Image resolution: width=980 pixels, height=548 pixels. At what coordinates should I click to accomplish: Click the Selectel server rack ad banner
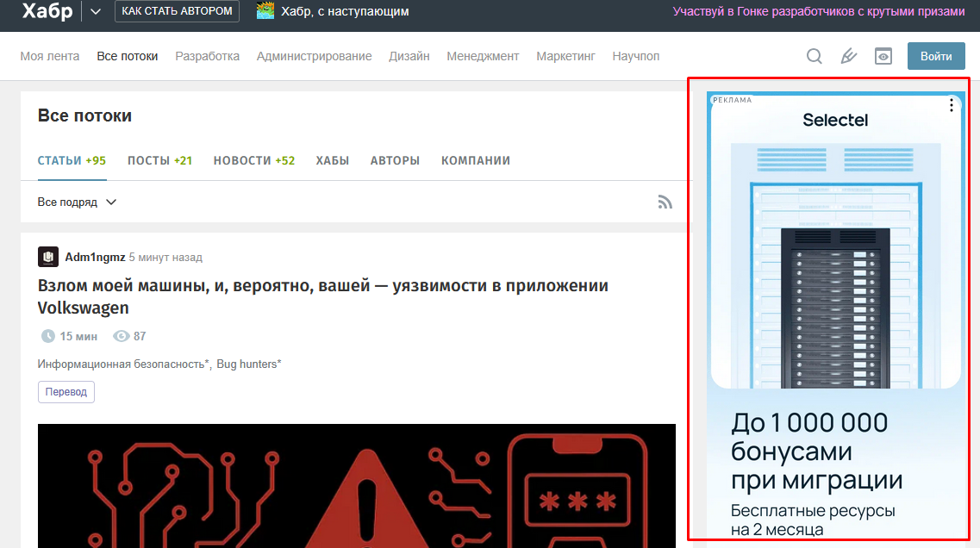pyautogui.click(x=835, y=265)
